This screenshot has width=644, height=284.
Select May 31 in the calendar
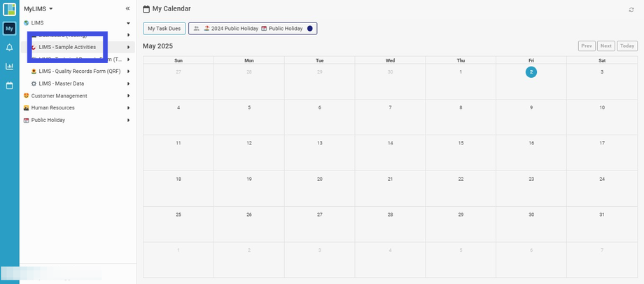[602, 215]
